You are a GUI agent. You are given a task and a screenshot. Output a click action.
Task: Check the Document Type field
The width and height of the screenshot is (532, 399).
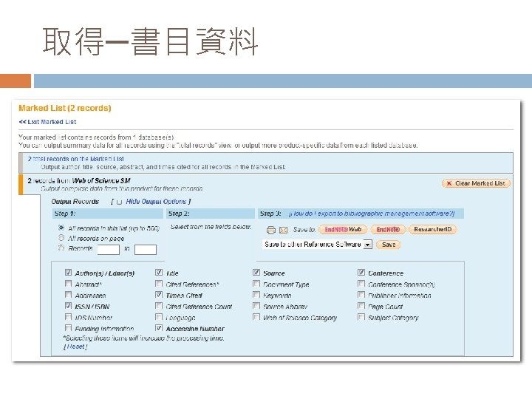click(256, 284)
